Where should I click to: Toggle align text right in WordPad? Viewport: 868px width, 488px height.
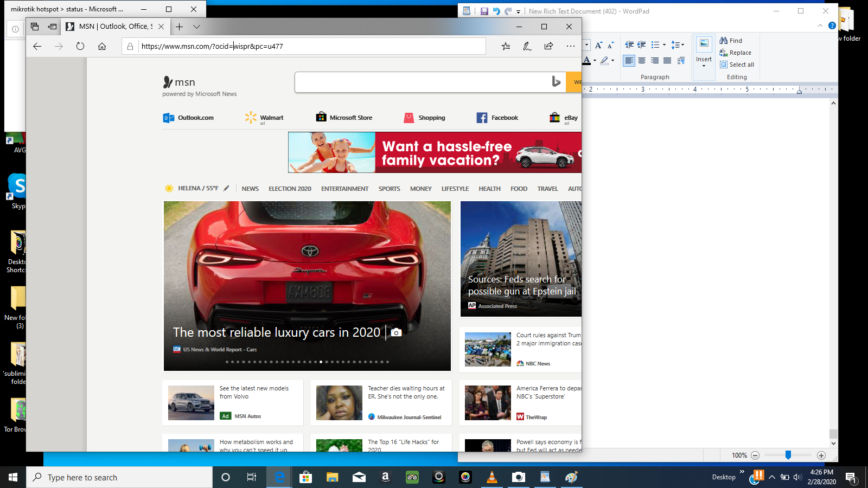click(655, 61)
